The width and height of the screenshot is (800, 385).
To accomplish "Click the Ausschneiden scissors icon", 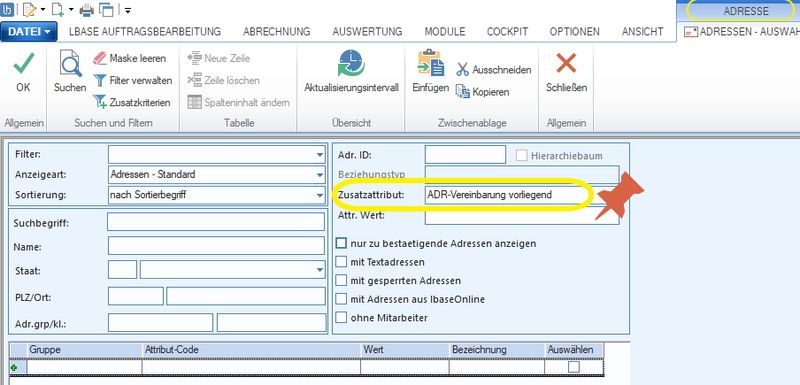I will (x=463, y=70).
